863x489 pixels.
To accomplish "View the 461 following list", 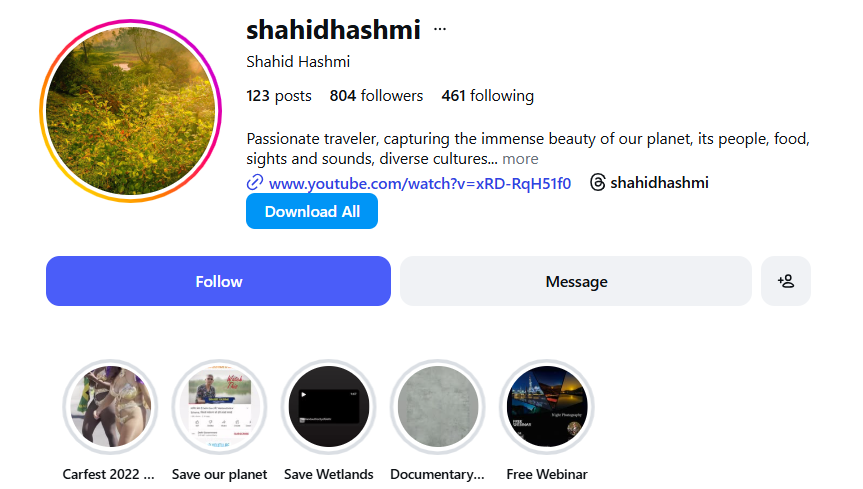I will pos(488,96).
